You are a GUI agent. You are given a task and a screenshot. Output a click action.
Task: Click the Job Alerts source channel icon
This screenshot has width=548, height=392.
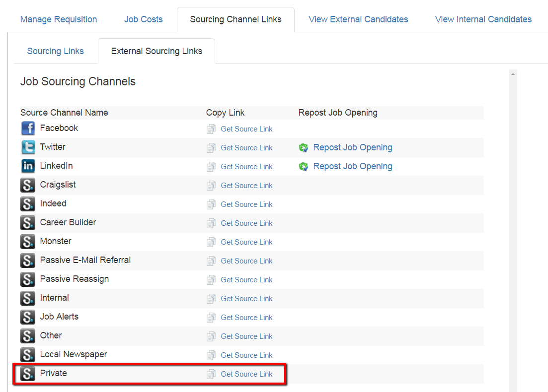(28, 317)
